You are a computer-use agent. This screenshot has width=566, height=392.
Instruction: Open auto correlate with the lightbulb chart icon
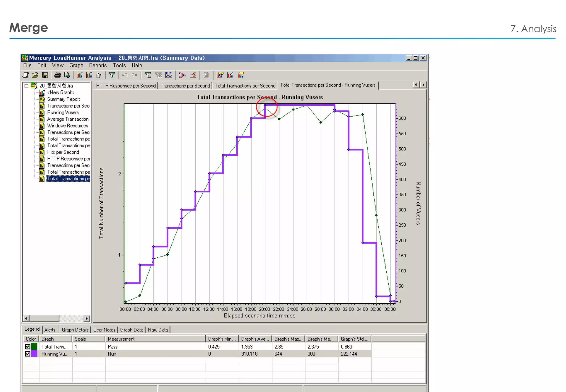pos(193,75)
